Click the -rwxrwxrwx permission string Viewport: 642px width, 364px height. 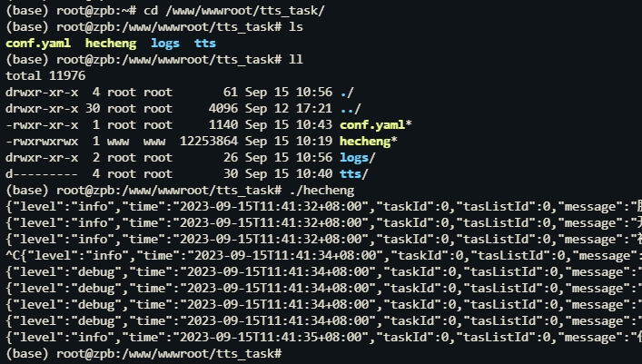pos(42,142)
